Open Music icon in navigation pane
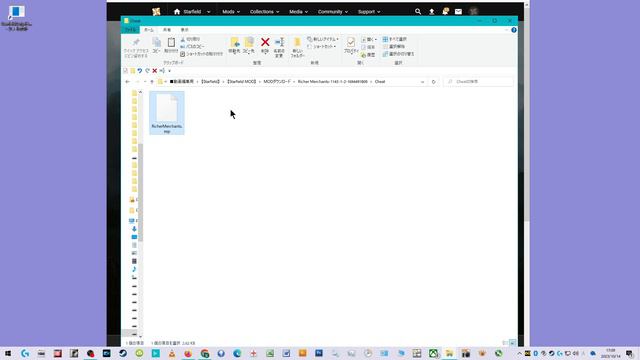Image resolution: width=640 pixels, height=360 pixels. (134, 269)
